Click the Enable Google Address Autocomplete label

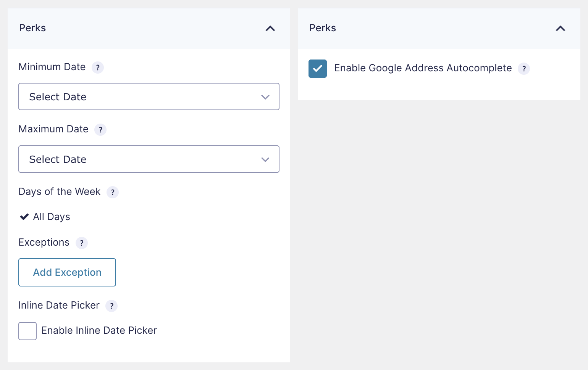click(x=423, y=68)
